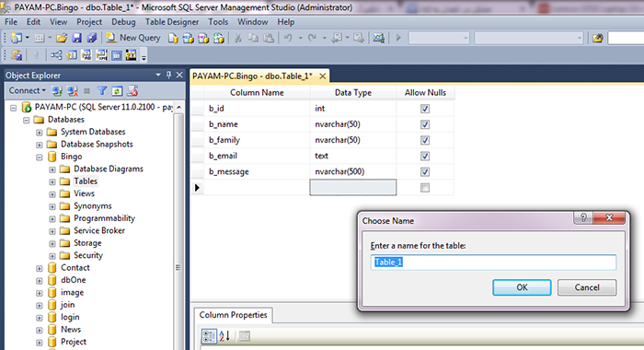Click the Generate Change Script icon
The height and width of the screenshot is (350, 644).
tap(17, 55)
